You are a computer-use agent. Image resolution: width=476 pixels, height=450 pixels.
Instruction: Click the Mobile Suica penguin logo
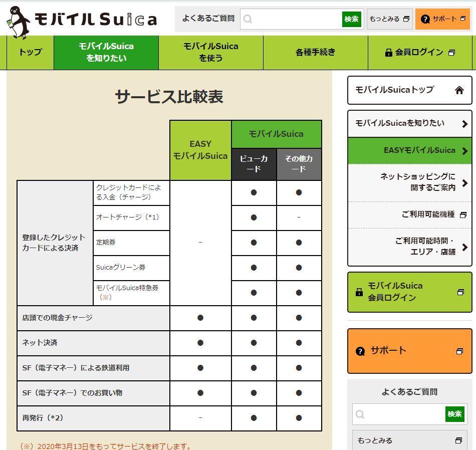click(x=18, y=22)
